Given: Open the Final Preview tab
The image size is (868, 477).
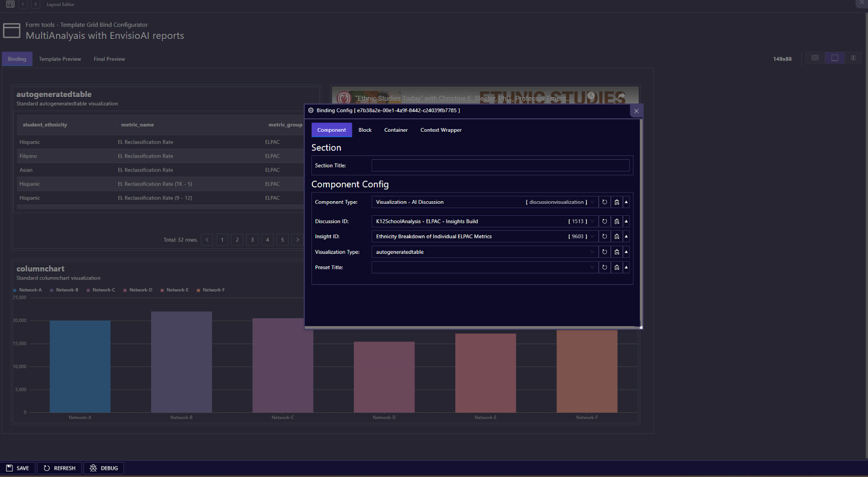Looking at the screenshot, I should point(109,59).
